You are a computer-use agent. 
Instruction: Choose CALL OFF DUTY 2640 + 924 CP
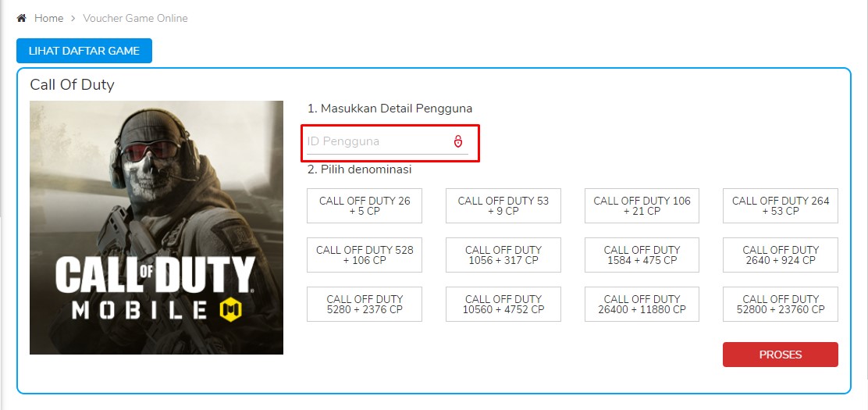781,255
